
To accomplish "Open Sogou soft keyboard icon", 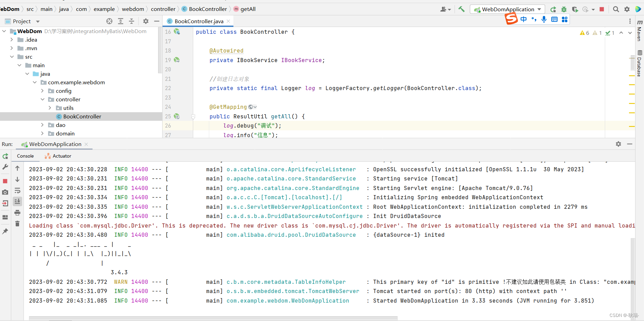I will [554, 19].
